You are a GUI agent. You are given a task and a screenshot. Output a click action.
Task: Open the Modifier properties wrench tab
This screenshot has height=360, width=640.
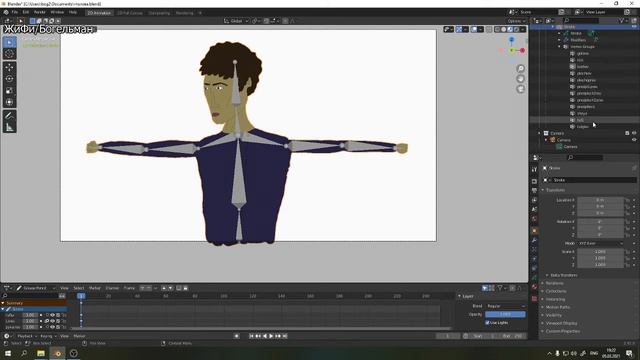coord(534,240)
